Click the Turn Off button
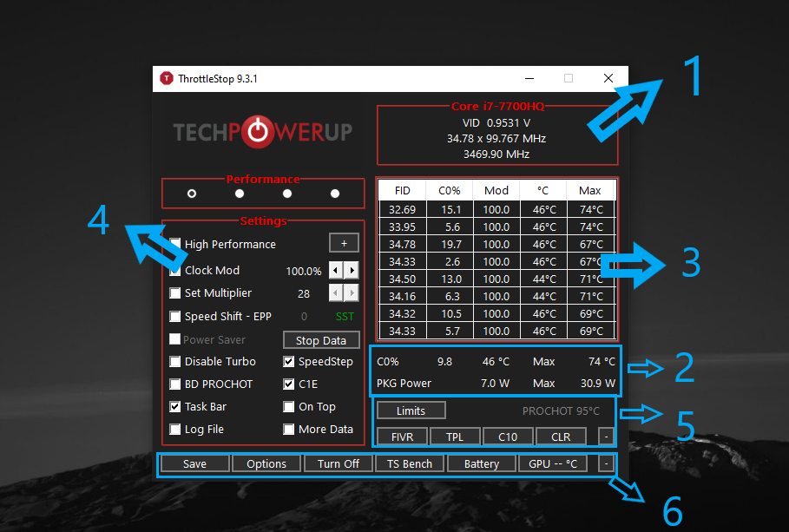789x532 pixels. point(339,463)
